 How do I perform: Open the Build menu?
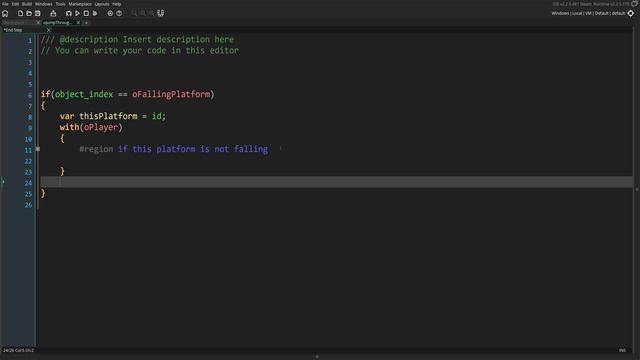point(27,4)
